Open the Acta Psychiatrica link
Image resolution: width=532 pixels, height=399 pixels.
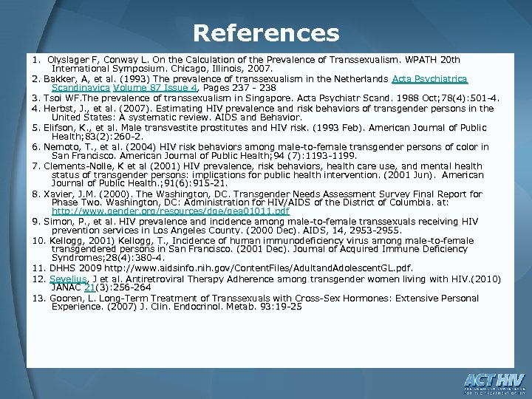(429, 79)
